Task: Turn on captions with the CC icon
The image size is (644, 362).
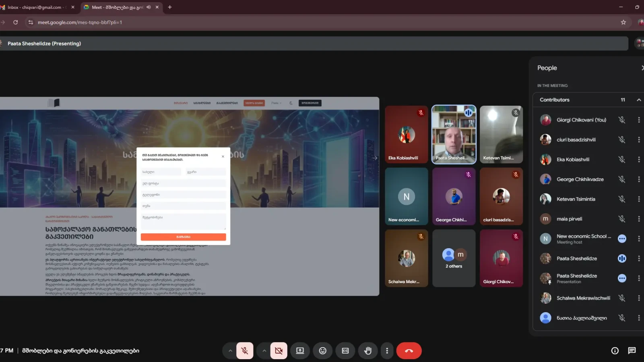Action: pos(345,351)
